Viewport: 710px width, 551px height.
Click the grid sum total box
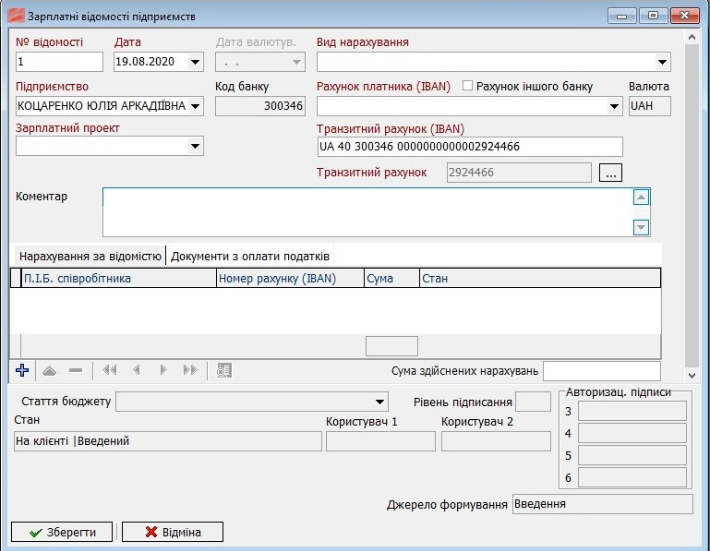[x=392, y=346]
